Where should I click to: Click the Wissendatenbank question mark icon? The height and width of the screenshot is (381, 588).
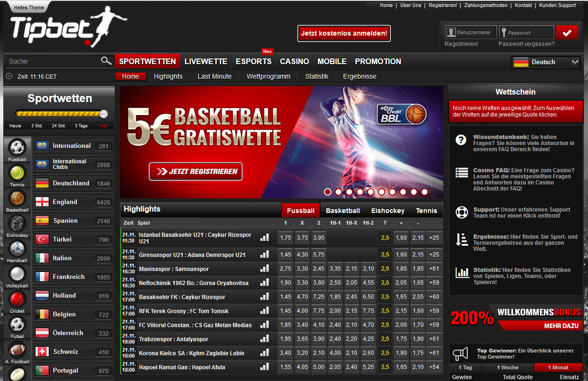pos(461,139)
